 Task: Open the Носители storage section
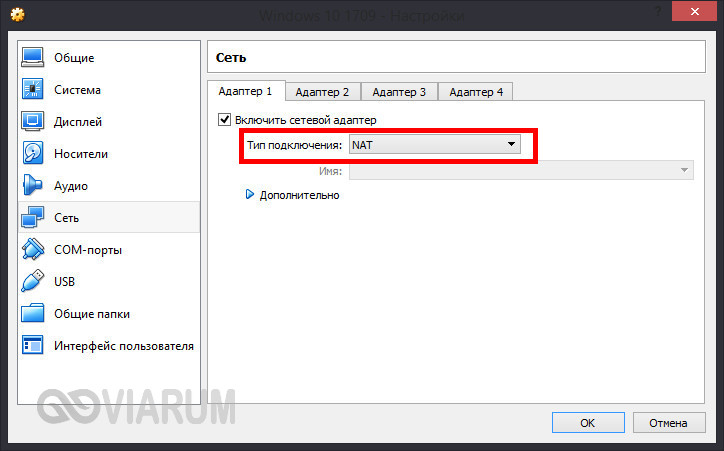[81, 154]
